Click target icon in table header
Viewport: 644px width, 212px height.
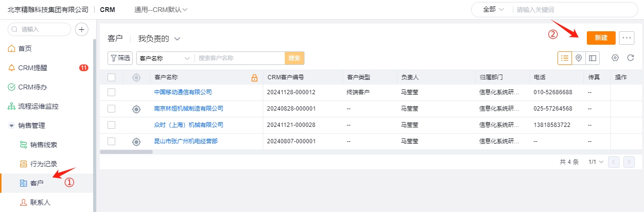point(136,77)
